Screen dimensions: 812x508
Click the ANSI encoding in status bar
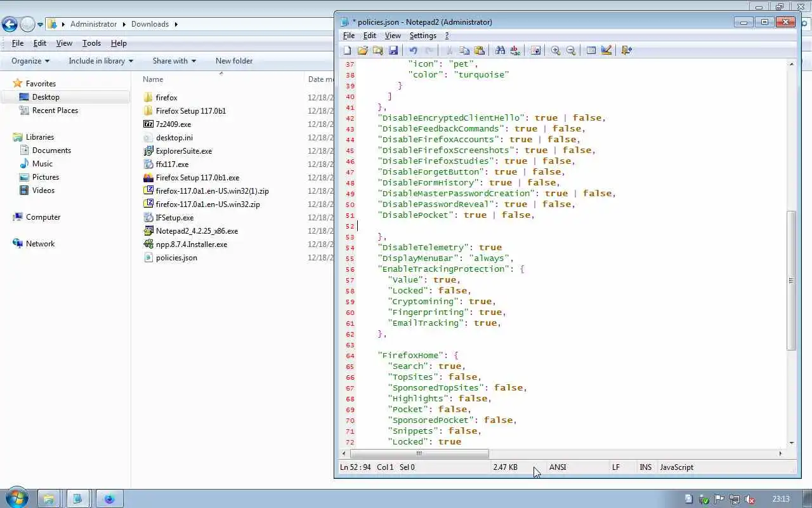click(x=558, y=467)
